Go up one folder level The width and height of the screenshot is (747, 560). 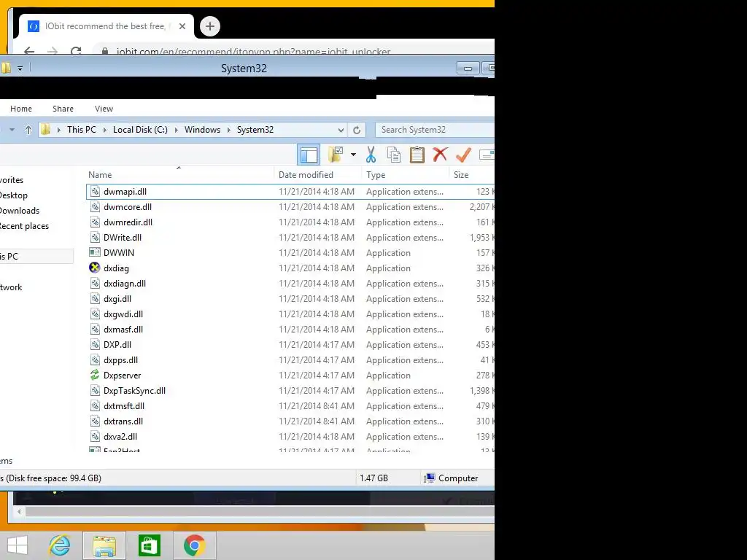point(28,130)
